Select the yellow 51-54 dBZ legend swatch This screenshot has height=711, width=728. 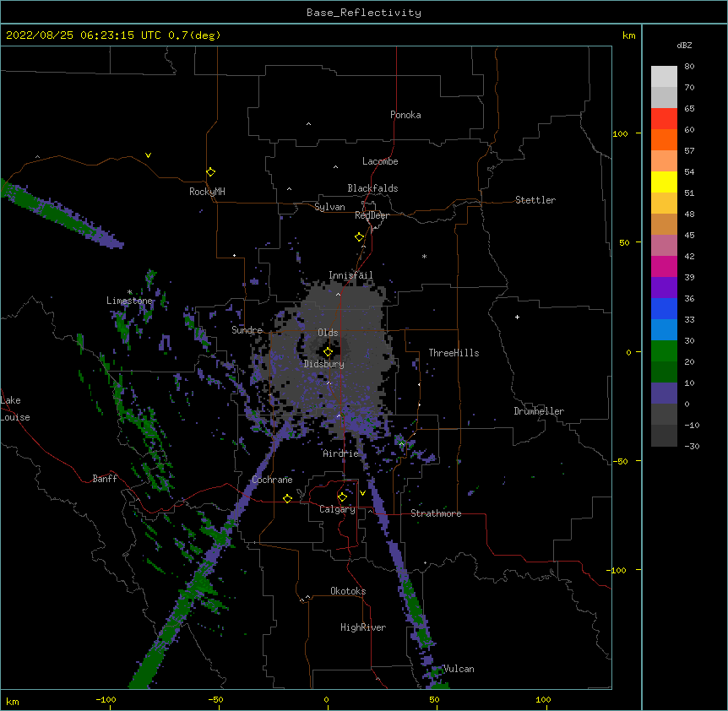(x=664, y=182)
